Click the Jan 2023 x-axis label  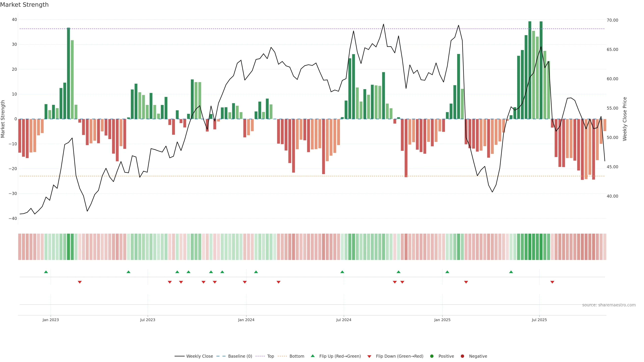(50, 320)
